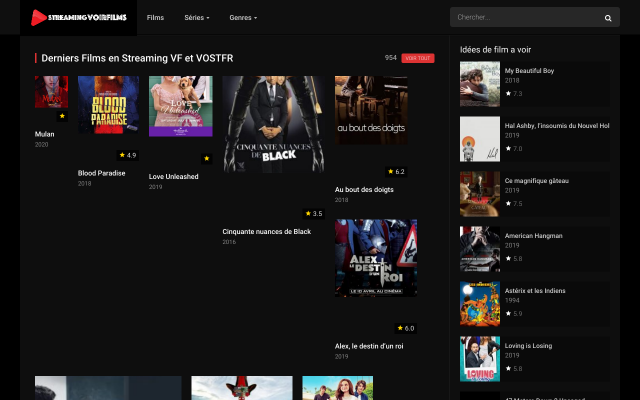
Task: Expand the Séries dropdown menu
Action: [x=197, y=18]
